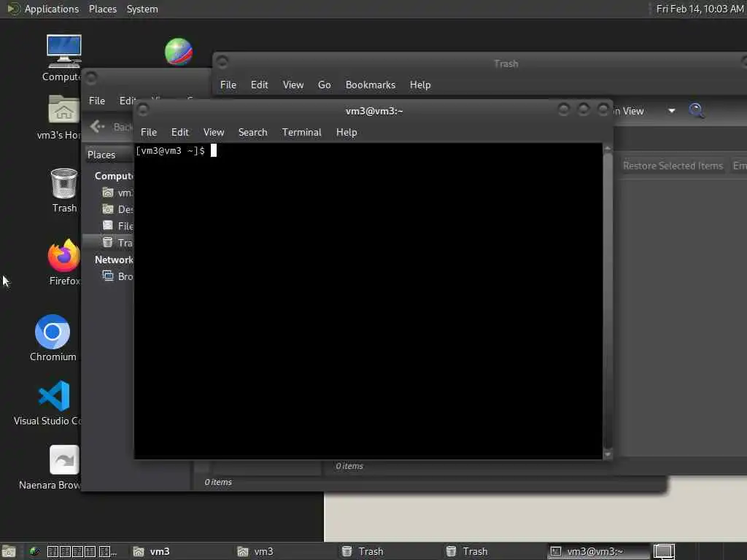
Task: Open Bookmarks menu in the Trash window
Action: 370,85
